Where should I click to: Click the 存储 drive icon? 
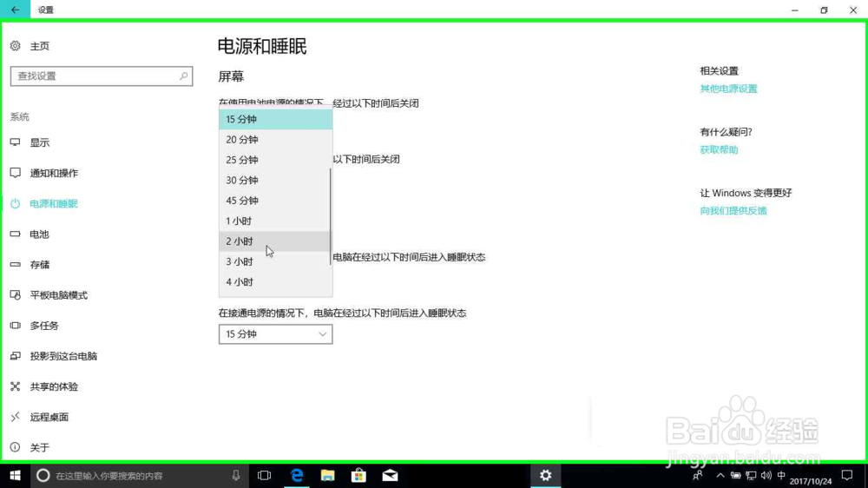[x=16, y=264]
